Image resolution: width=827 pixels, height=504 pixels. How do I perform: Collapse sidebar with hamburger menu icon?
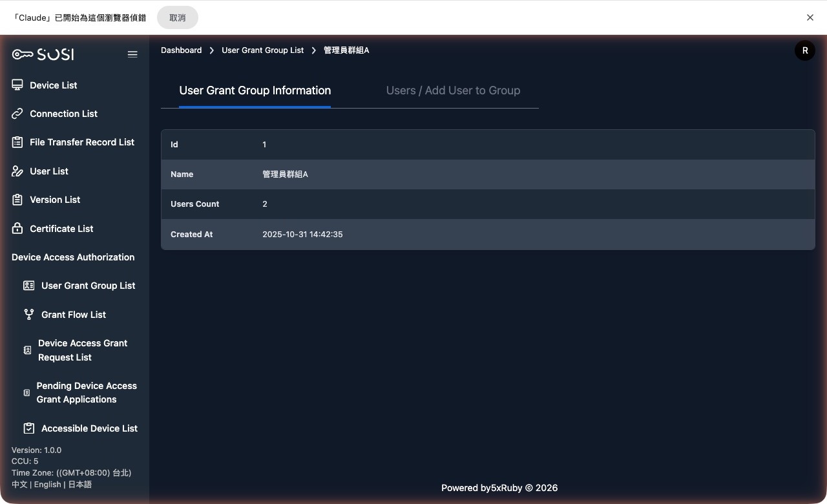point(132,54)
